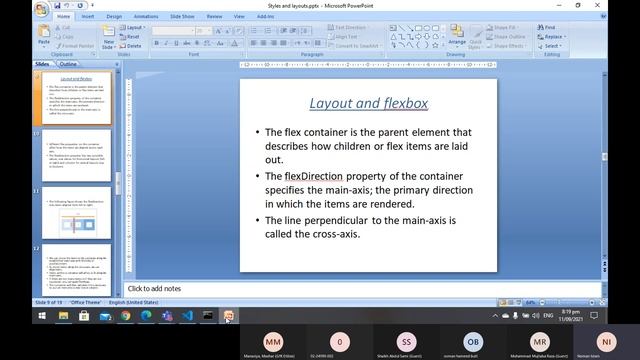Switch to the Insert ribbon tab
The height and width of the screenshot is (360, 640).
pyautogui.click(x=88, y=16)
